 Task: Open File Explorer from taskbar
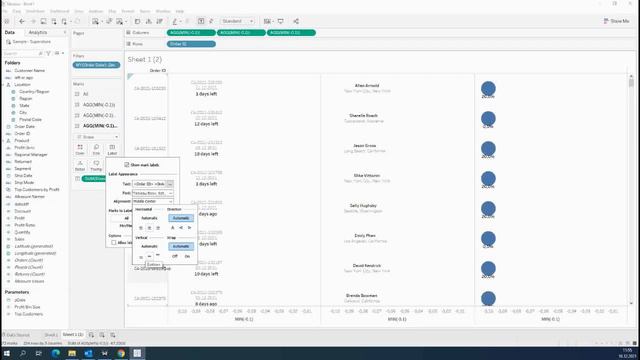coord(72,353)
